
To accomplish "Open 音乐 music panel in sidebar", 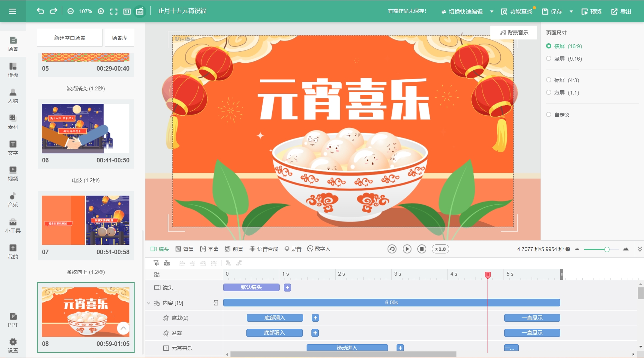I will point(13,200).
